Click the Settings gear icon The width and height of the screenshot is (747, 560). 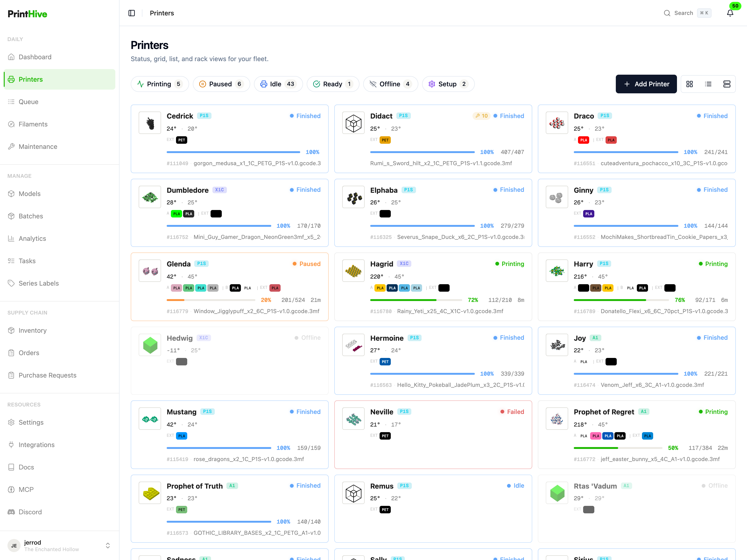click(x=11, y=423)
